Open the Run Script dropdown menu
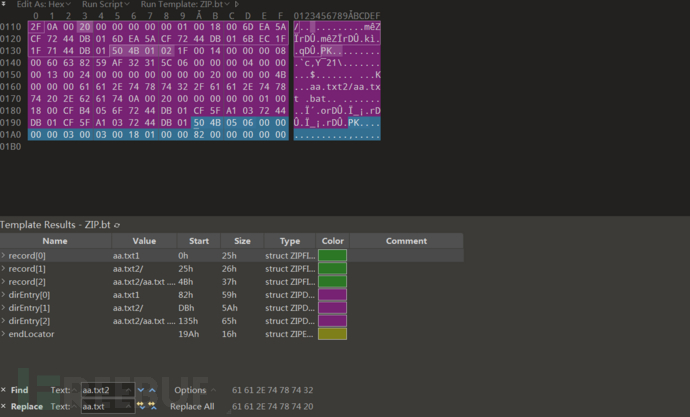The image size is (690, 417). (105, 4)
